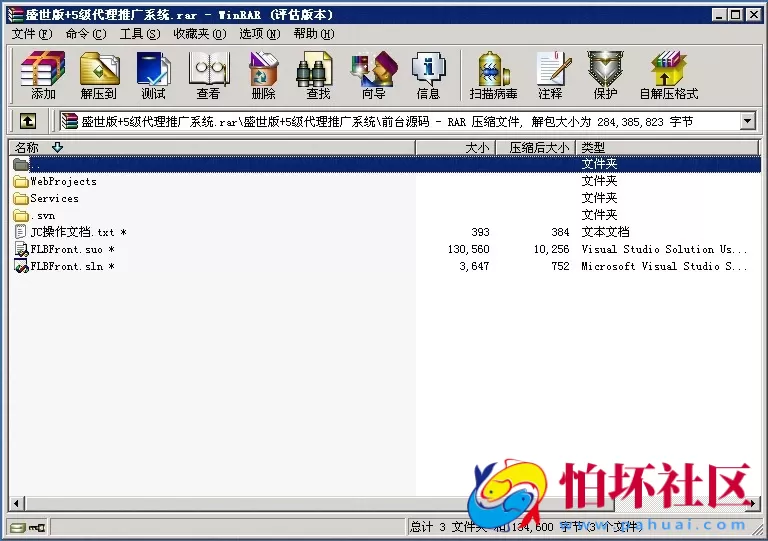Select the JC操作文档.txt file name
The width and height of the screenshot is (768, 541).
point(78,232)
